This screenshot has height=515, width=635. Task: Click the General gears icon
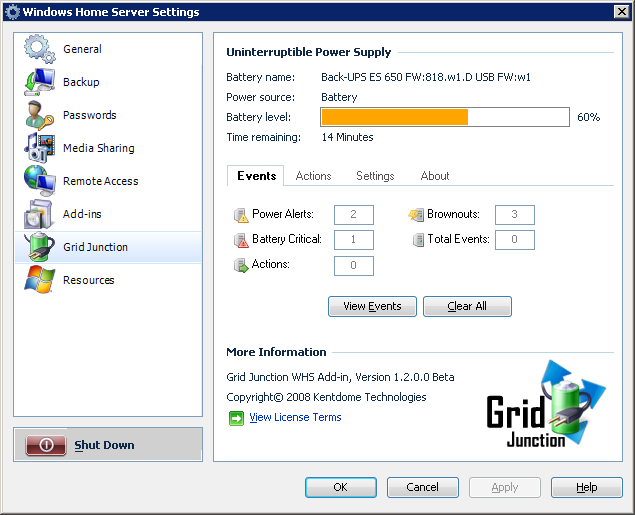39,49
